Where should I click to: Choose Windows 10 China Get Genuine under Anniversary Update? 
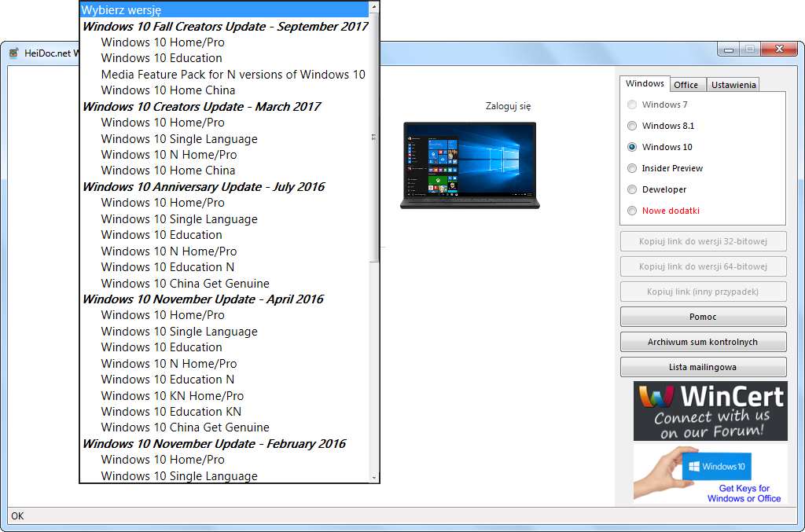tap(224, 284)
